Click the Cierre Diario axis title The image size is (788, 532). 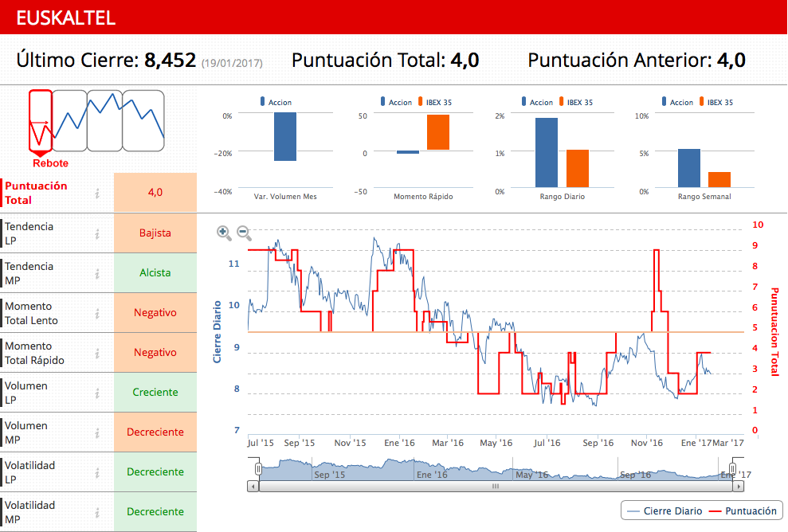click(x=217, y=331)
